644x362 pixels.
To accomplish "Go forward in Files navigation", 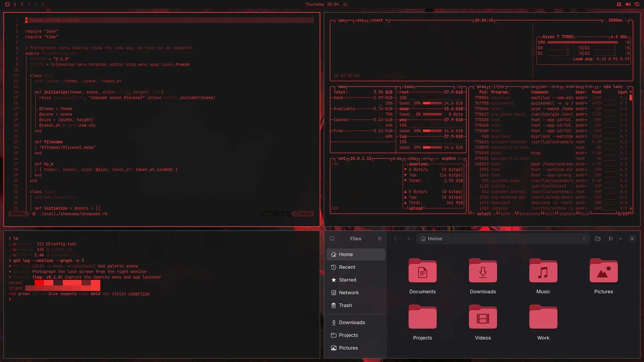I will tap(408, 239).
